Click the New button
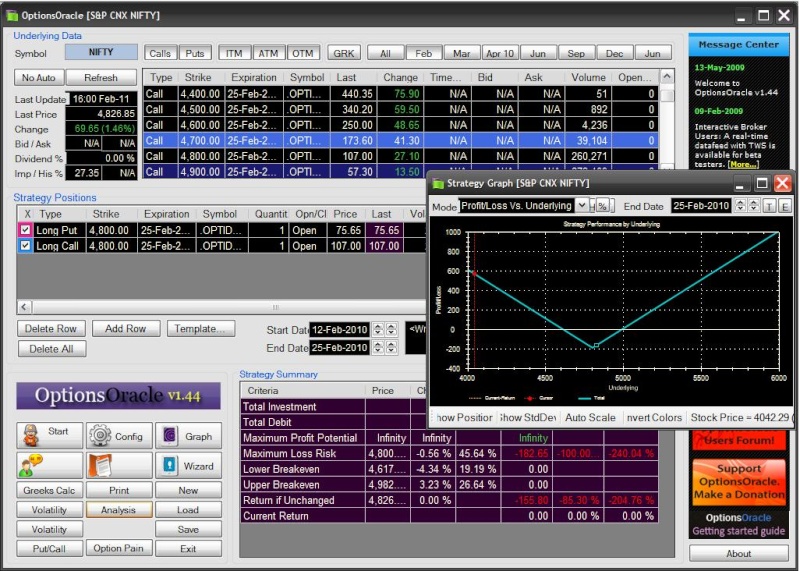Viewport: 800px width, 571px height. [188, 490]
